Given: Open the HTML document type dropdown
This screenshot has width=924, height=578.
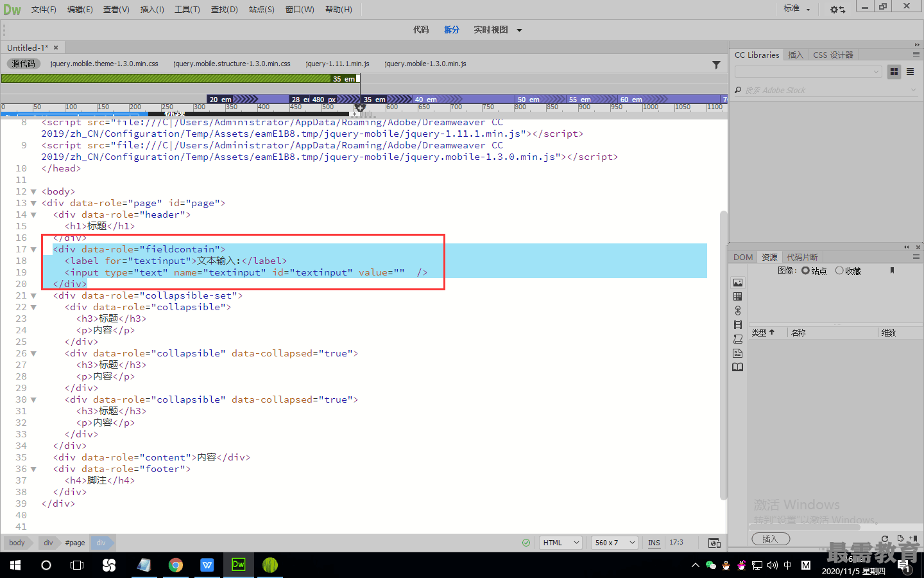Looking at the screenshot, I should point(560,543).
